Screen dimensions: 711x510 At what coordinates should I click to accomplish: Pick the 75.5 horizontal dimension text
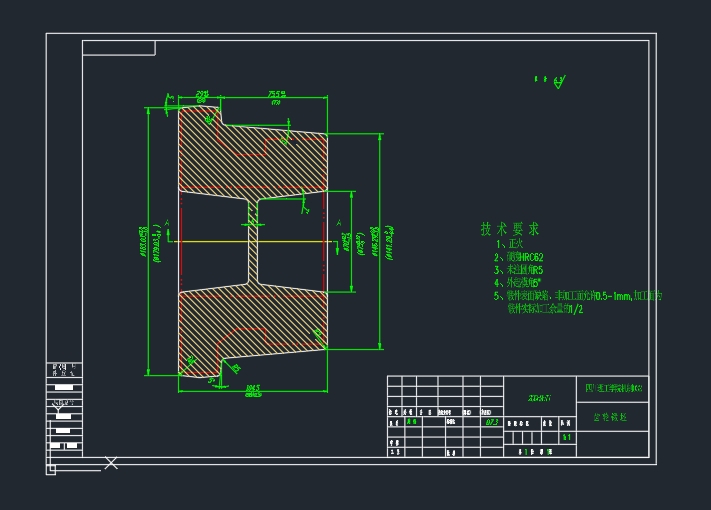[277, 94]
